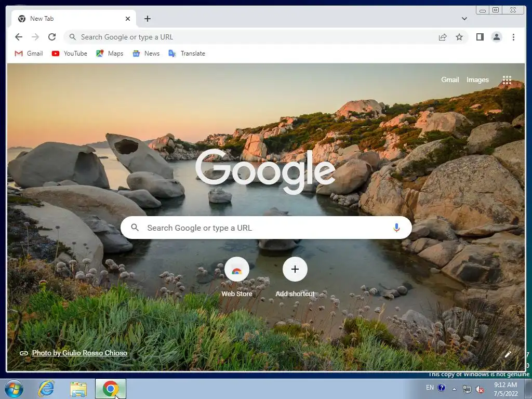Click the EN language indicator
The image size is (532, 399).
click(430, 388)
